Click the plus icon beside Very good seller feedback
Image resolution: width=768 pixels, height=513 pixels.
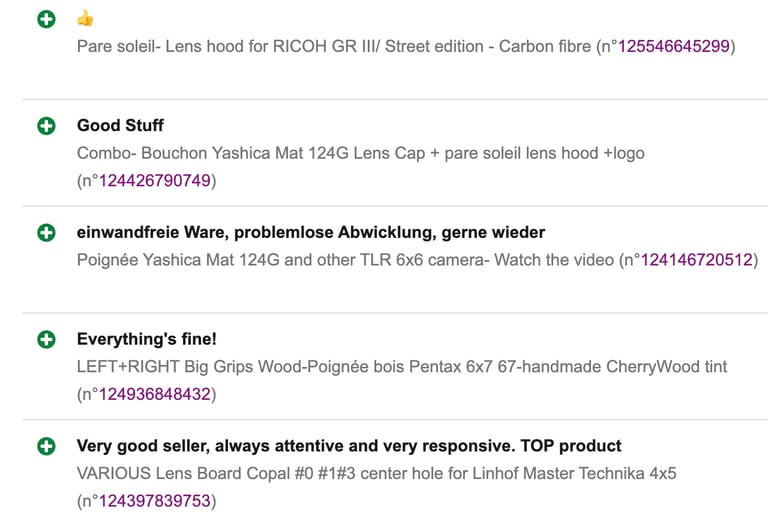(x=46, y=446)
